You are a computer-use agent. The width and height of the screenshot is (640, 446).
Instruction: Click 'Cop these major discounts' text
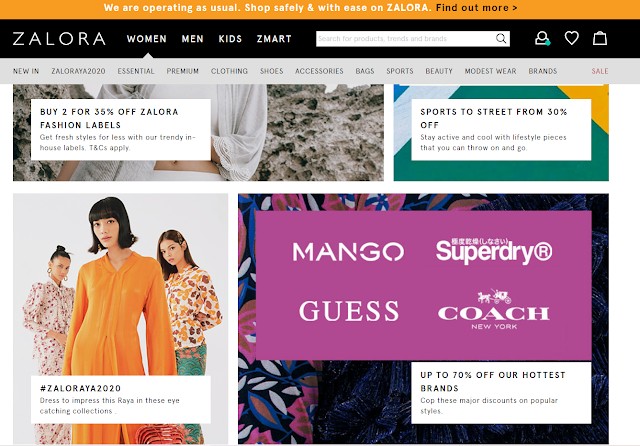pos(489,406)
